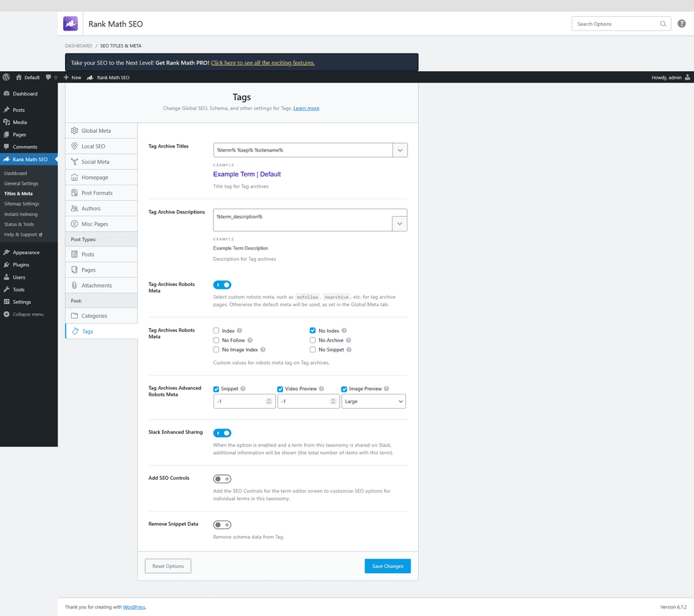Screen dimensions: 694x616
Task: Open the Rank Math PRO features link
Action: (x=262, y=63)
